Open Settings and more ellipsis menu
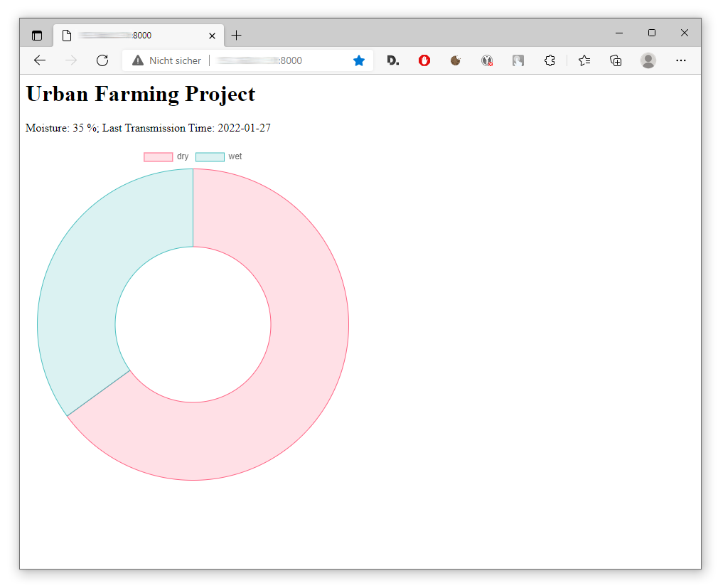The image size is (718, 588). coord(681,60)
